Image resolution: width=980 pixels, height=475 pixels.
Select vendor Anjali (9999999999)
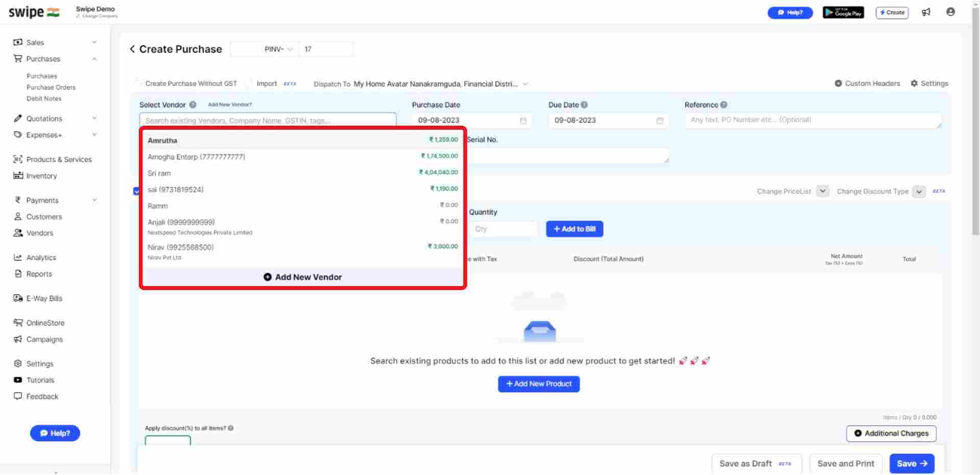pos(303,226)
